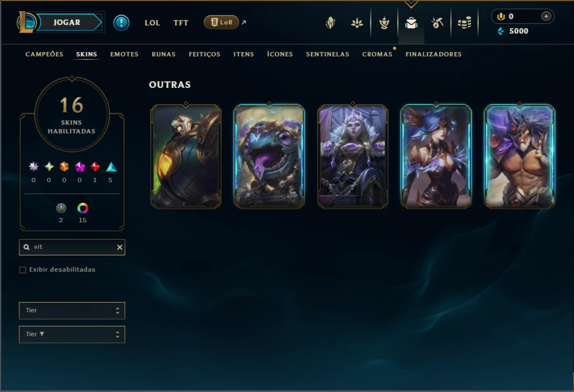Open the Loot crafting hammer icon
Viewport: 574px width, 392px height.
[x=437, y=23]
